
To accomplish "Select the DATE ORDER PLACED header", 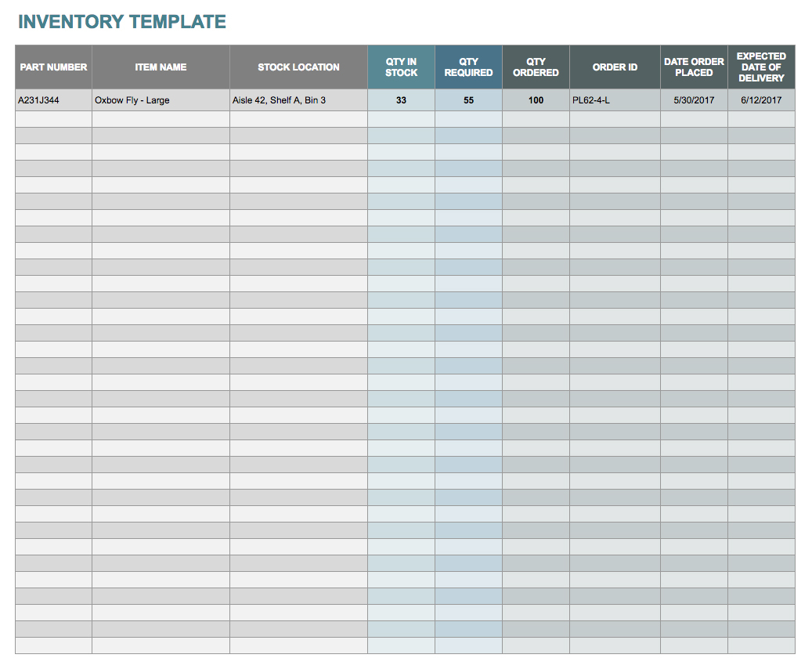I will coord(694,67).
